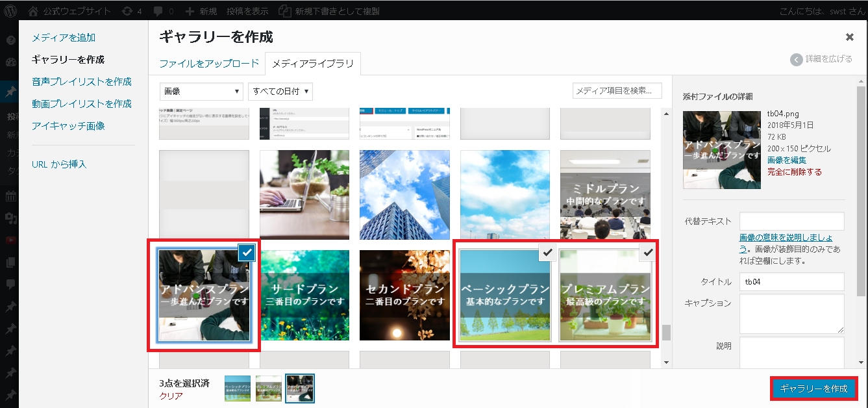This screenshot has width=868, height=408.
Task: Uncheck the ベーシックプラン thumbnail checkmark
Action: (548, 253)
